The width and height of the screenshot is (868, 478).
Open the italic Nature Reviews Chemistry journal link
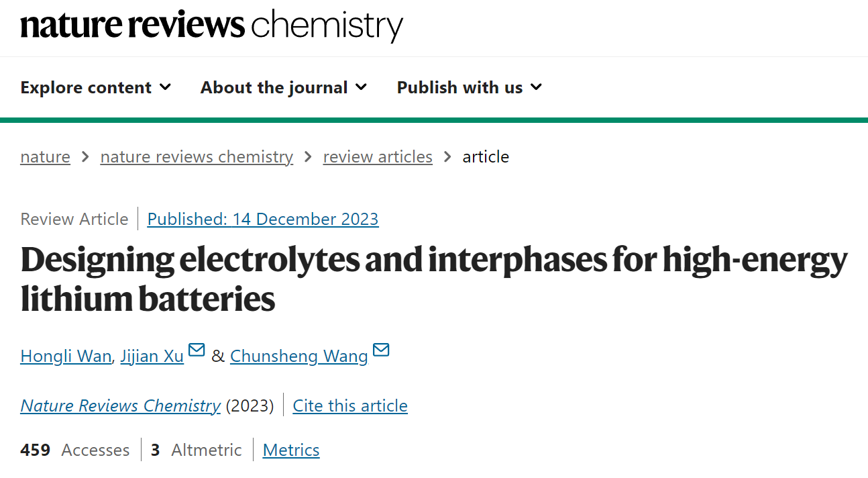point(120,406)
